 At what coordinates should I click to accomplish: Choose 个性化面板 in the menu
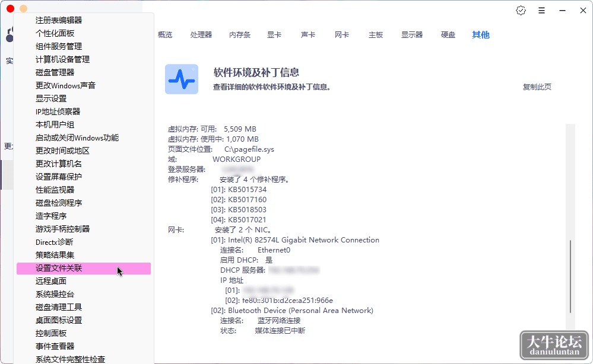[x=84, y=33]
